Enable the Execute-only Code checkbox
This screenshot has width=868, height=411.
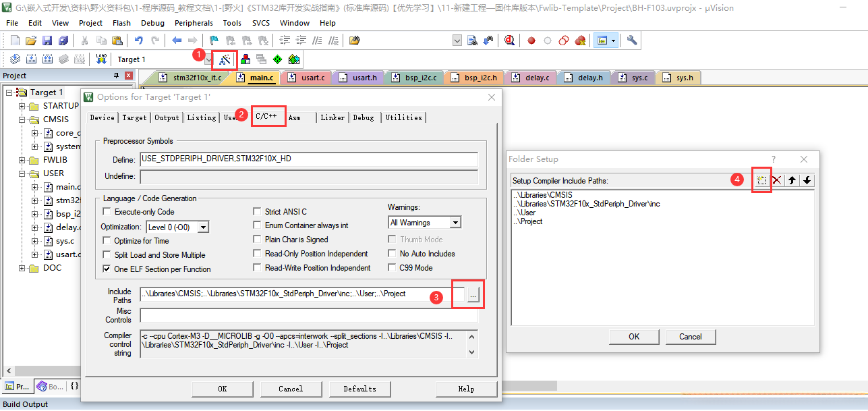click(x=107, y=212)
